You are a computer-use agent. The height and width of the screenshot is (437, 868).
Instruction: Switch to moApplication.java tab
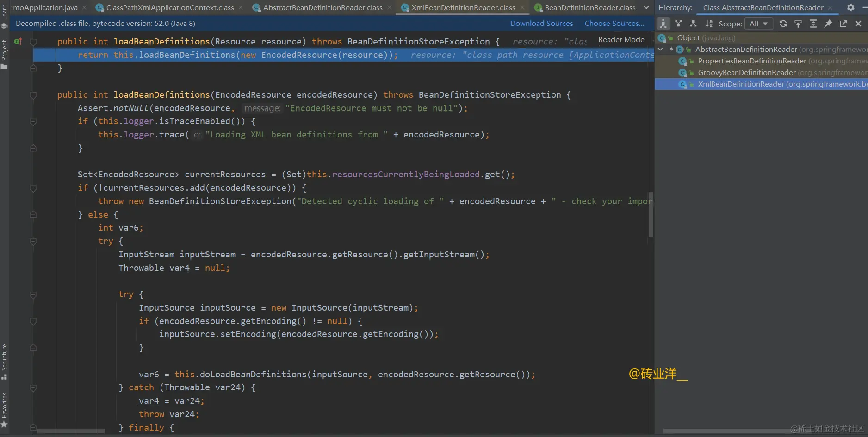tap(45, 7)
